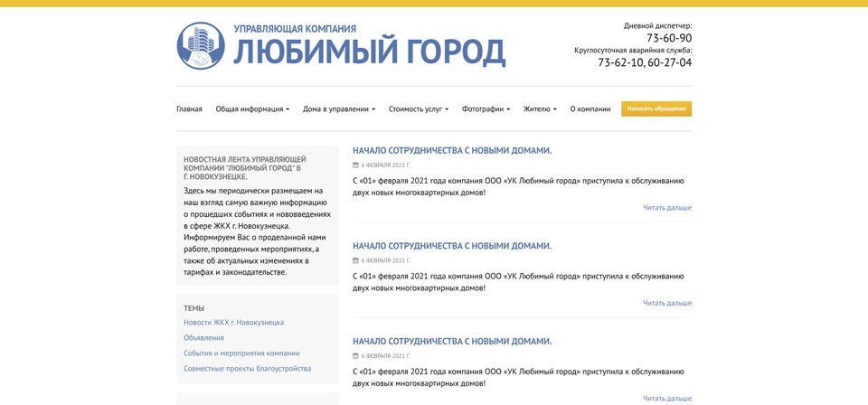Click calendar icon on first news post
This screenshot has height=405, width=868.
[355, 165]
